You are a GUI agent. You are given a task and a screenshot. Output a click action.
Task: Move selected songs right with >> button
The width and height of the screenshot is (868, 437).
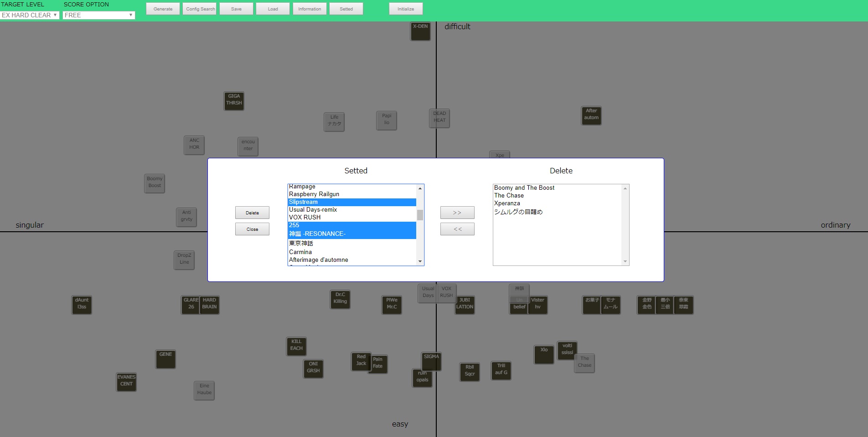coord(457,213)
